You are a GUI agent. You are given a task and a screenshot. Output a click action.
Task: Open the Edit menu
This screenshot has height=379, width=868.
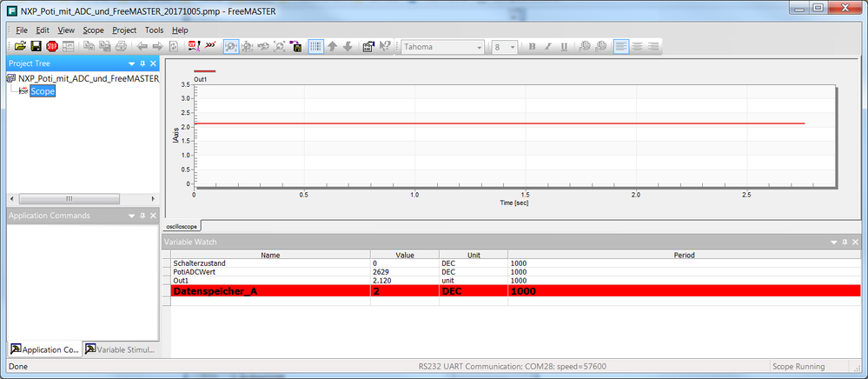coord(43,30)
